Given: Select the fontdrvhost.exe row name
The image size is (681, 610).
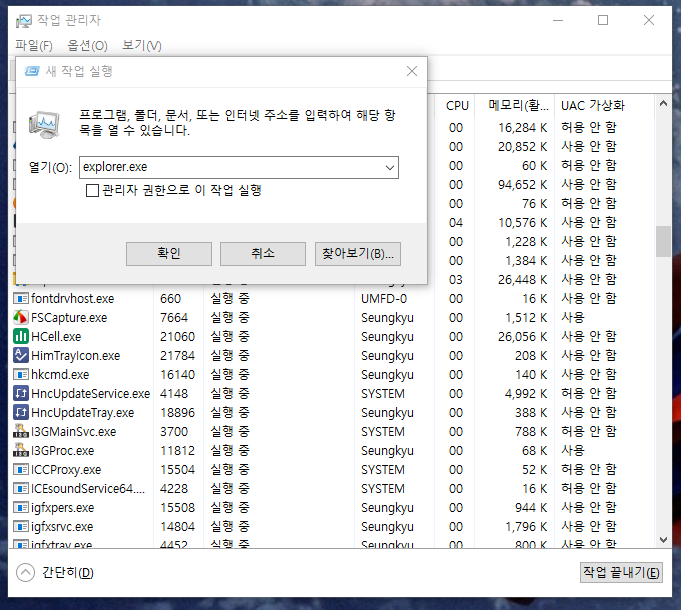Looking at the screenshot, I should tap(73, 299).
